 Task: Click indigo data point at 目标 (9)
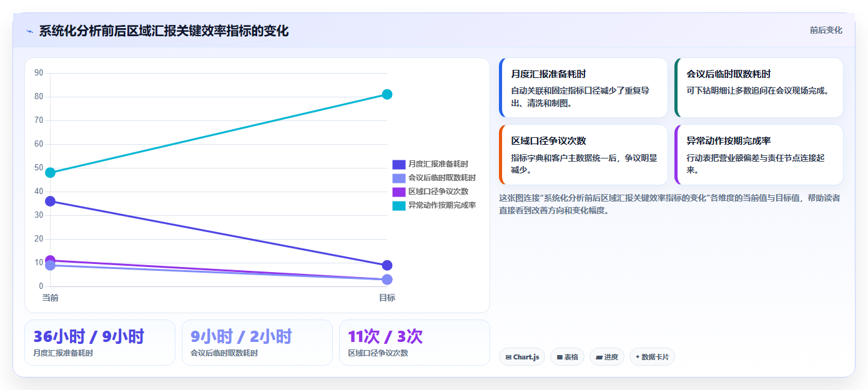(387, 265)
